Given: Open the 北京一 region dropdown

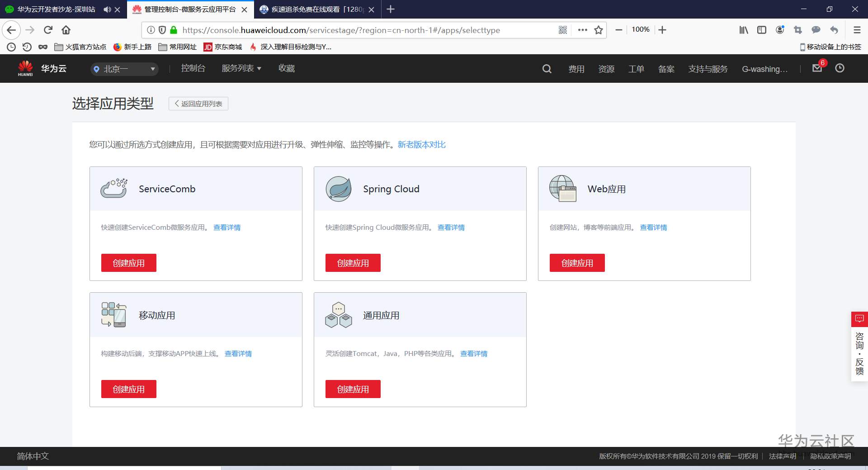Looking at the screenshot, I should (x=124, y=69).
